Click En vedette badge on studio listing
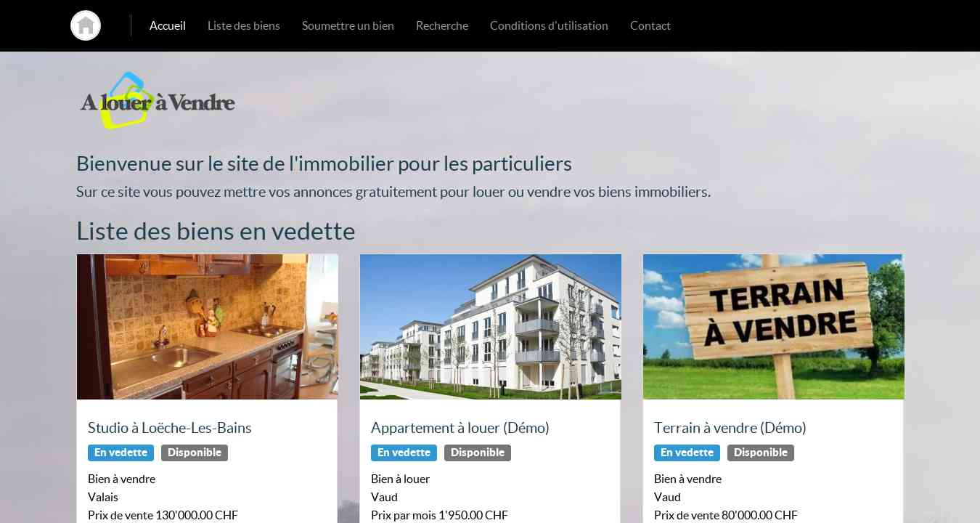980x523 pixels. tap(121, 453)
